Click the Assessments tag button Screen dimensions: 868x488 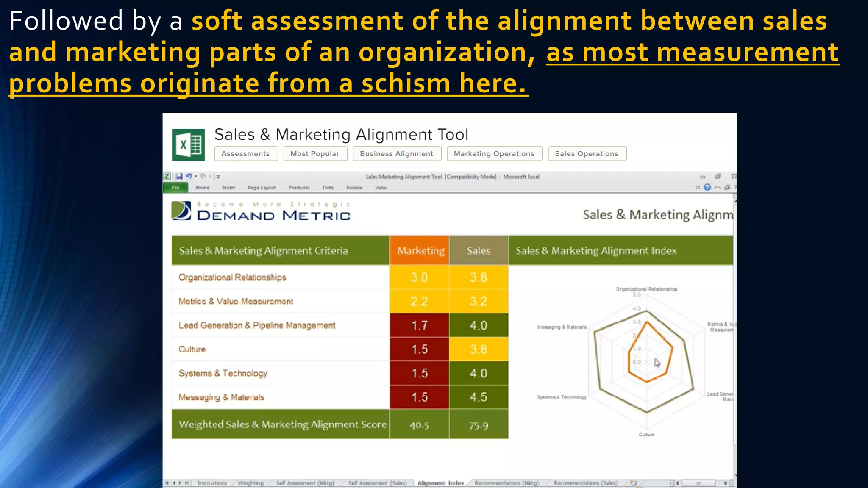[246, 154]
